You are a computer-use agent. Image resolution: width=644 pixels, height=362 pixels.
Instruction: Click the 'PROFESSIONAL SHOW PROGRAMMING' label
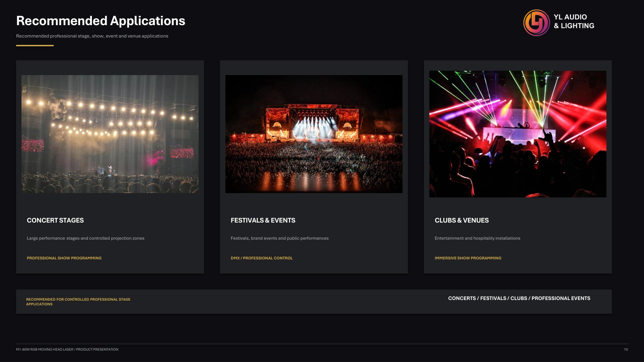tap(64, 258)
